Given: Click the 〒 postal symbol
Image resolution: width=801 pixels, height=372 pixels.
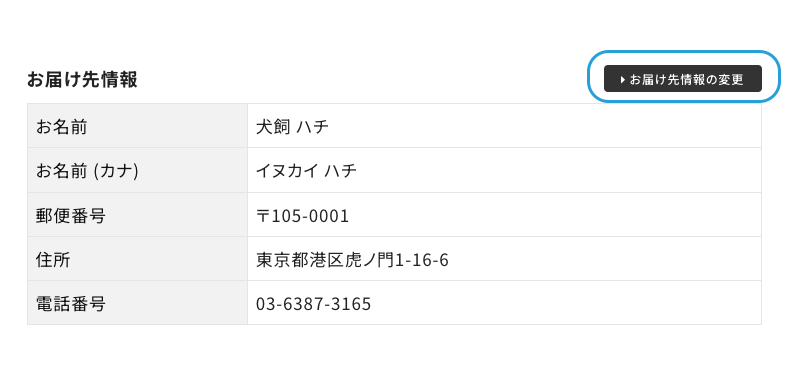Looking at the screenshot, I should (x=264, y=216).
